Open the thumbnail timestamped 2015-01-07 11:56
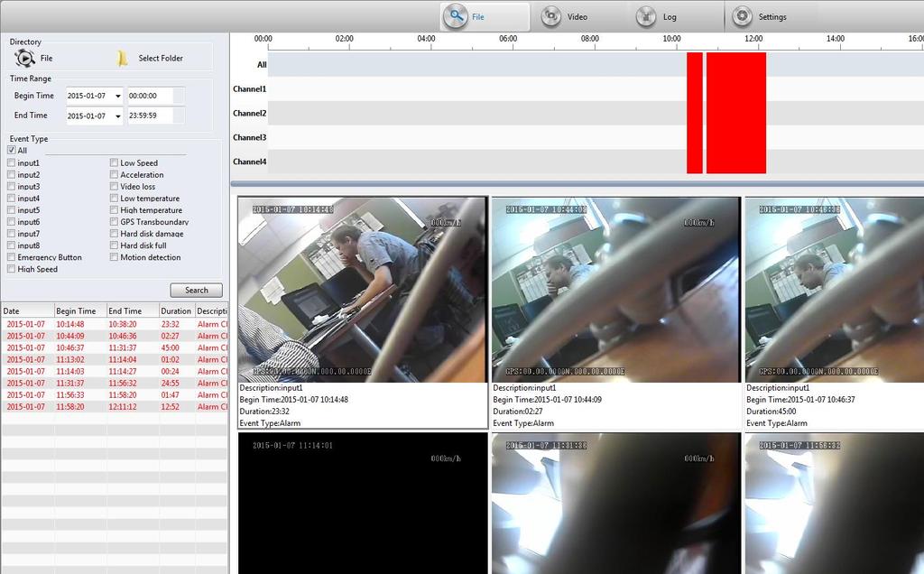The width and height of the screenshot is (924, 574). pyautogui.click(x=835, y=504)
